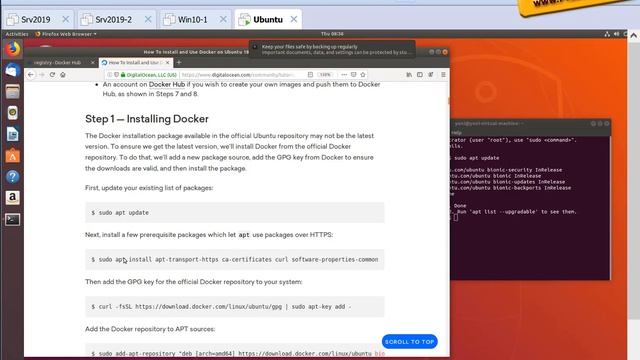Open Firefox Library icon
The image size is (640, 360).
pyautogui.click(x=409, y=75)
